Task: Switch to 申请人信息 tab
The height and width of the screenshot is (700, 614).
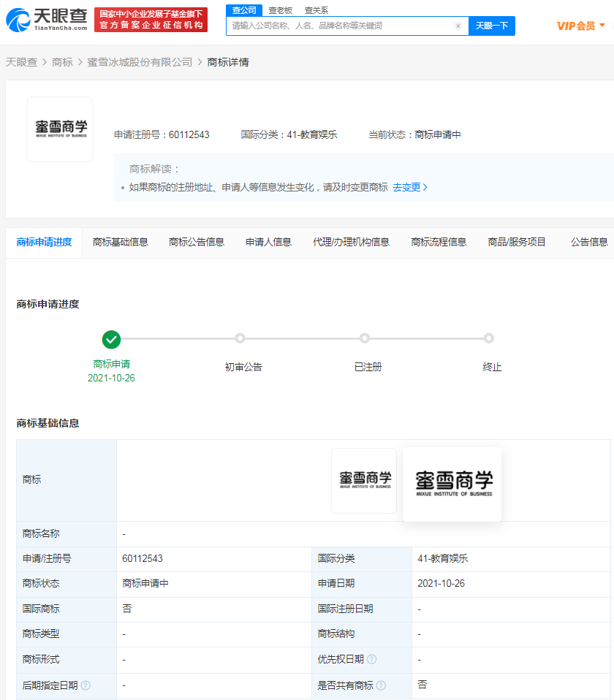Action: point(268,242)
